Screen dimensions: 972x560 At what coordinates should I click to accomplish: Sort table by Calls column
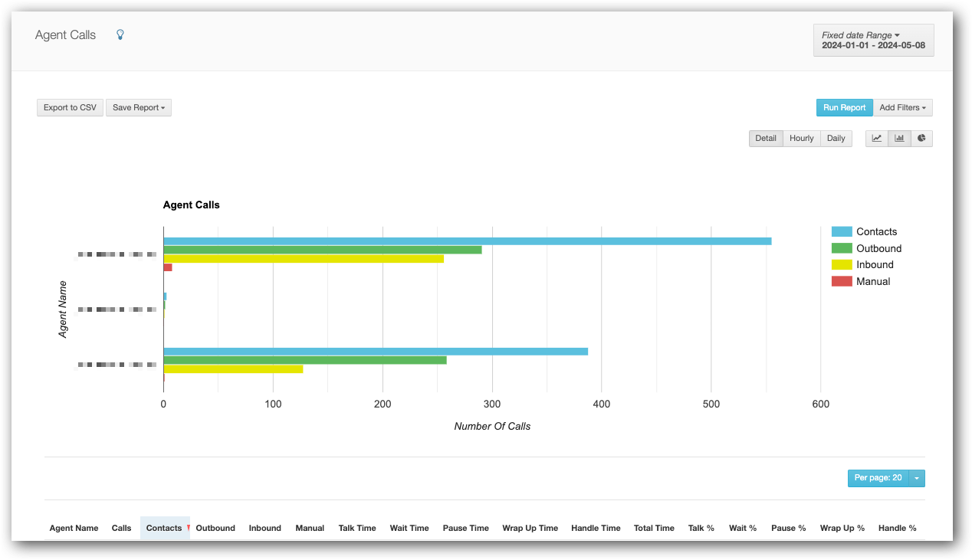(121, 528)
